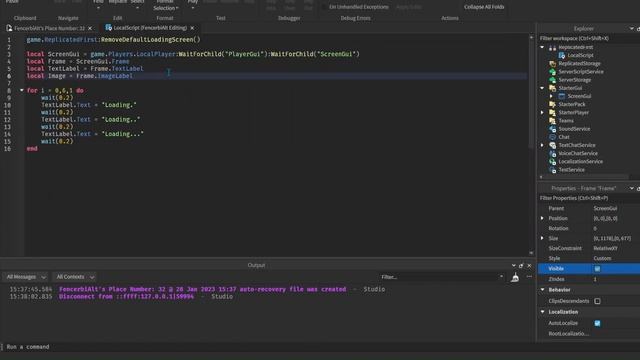The width and height of the screenshot is (640, 360).
Task: Click the Filter Properties search field
Action: [588, 198]
